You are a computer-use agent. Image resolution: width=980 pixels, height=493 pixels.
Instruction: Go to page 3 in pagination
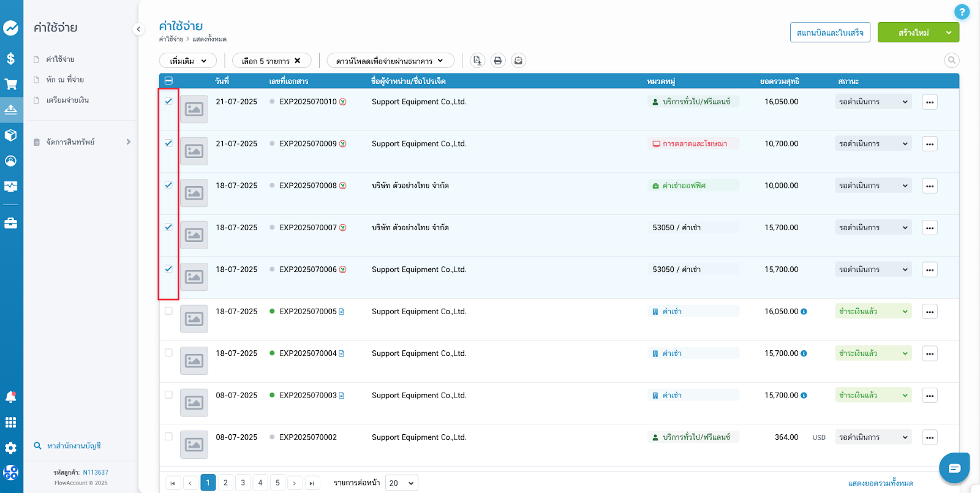click(x=243, y=483)
